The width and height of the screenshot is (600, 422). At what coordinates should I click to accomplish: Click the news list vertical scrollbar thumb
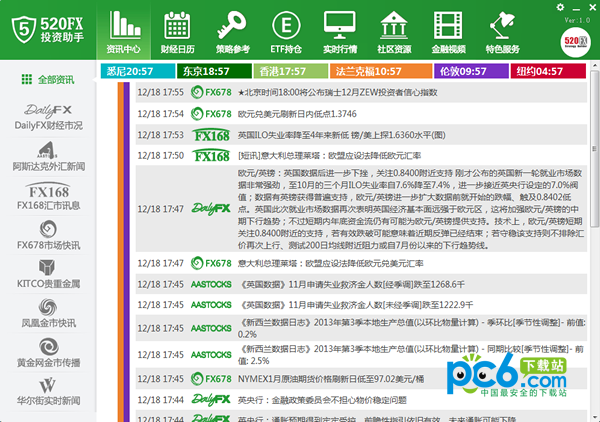(594, 149)
